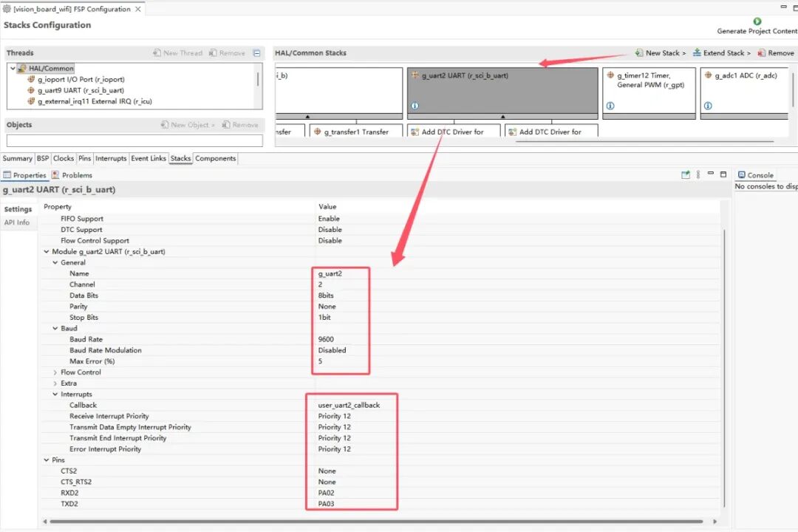Open the Event Links tab
Screen dimensions: 798x532
149,159
